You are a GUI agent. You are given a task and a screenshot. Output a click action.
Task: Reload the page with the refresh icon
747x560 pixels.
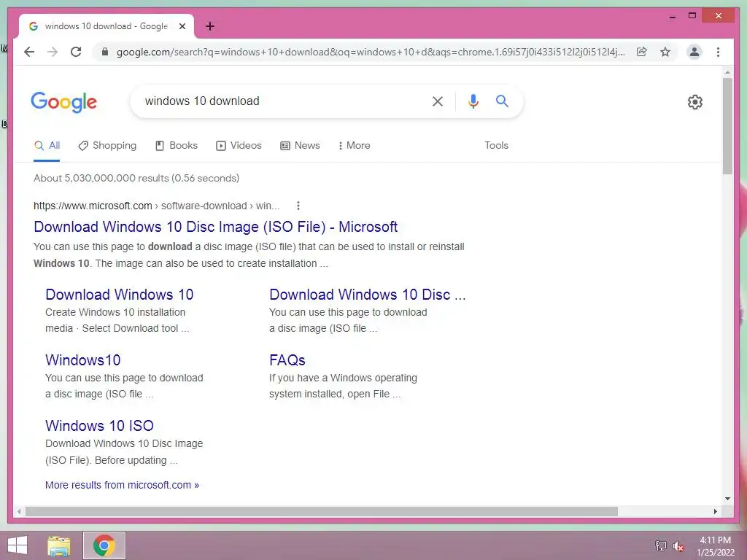click(x=76, y=52)
